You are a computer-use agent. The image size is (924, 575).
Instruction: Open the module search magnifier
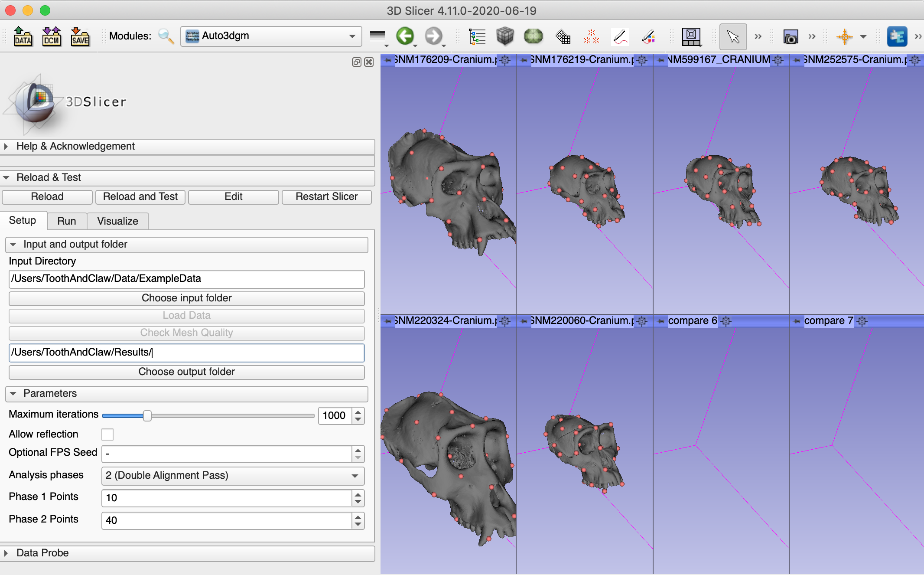click(x=166, y=36)
